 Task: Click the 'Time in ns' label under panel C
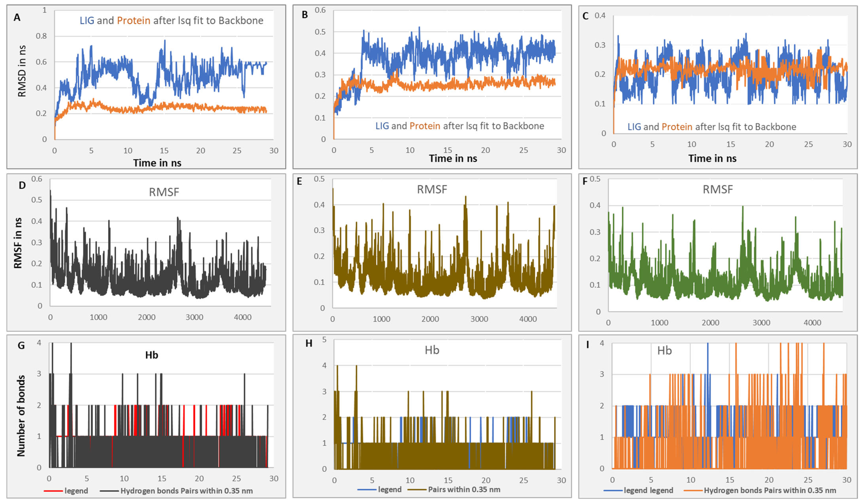pyautogui.click(x=712, y=158)
